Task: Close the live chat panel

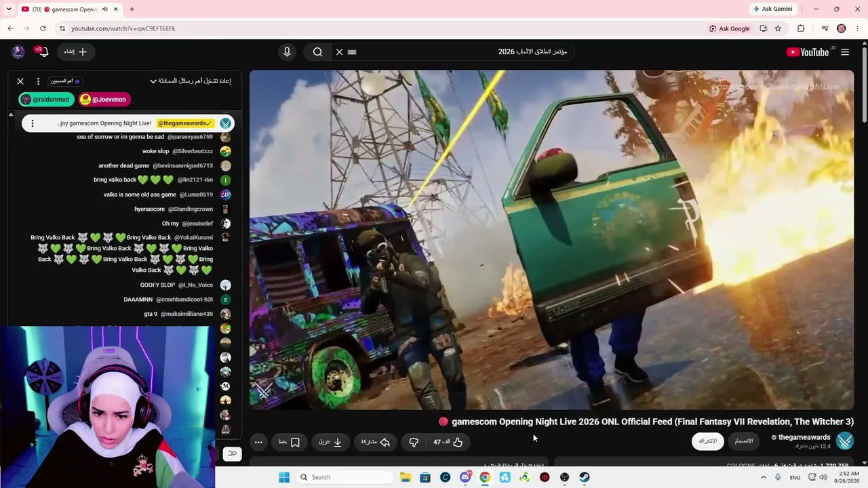Action: (x=20, y=81)
